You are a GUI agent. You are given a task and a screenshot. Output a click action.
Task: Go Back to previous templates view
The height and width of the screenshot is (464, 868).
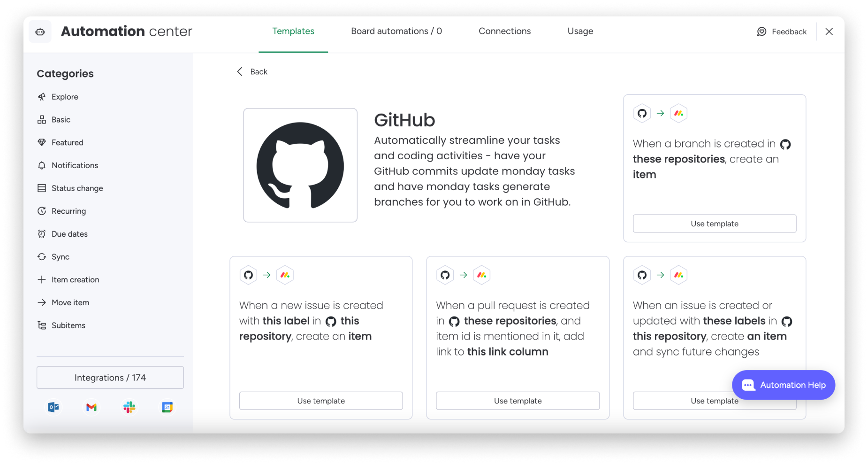(x=252, y=71)
